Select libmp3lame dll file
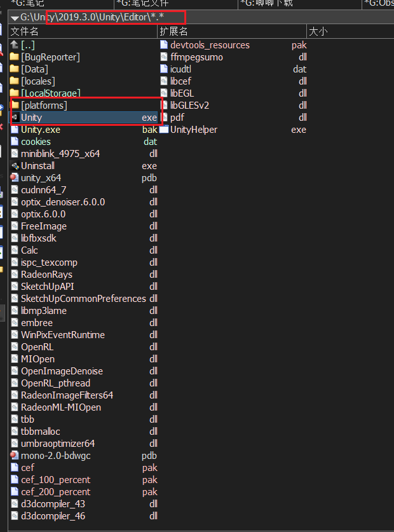 84,311
